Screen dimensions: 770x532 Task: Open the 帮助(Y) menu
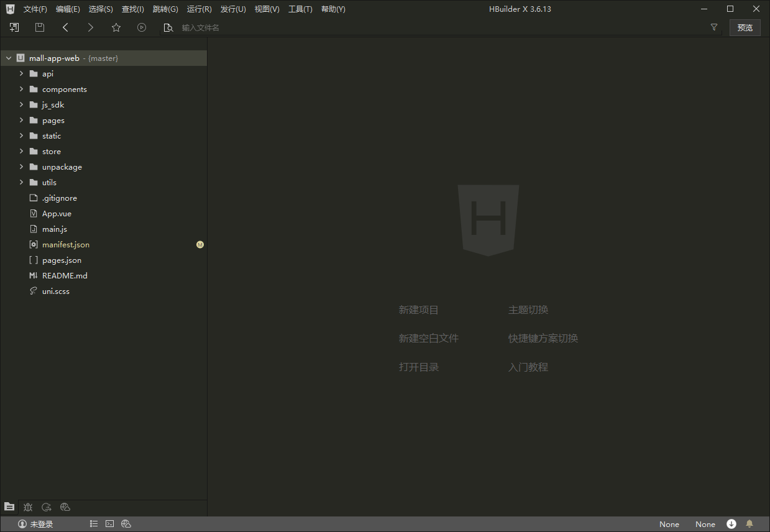tap(334, 9)
